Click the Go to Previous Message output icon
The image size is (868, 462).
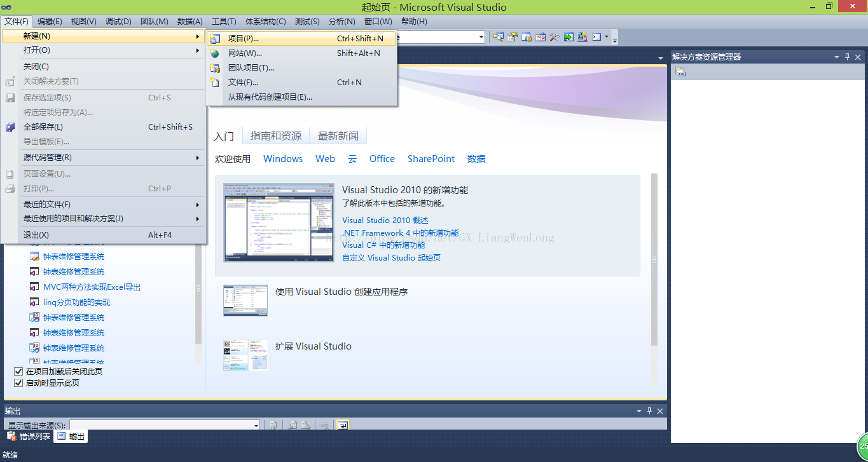tap(292, 425)
